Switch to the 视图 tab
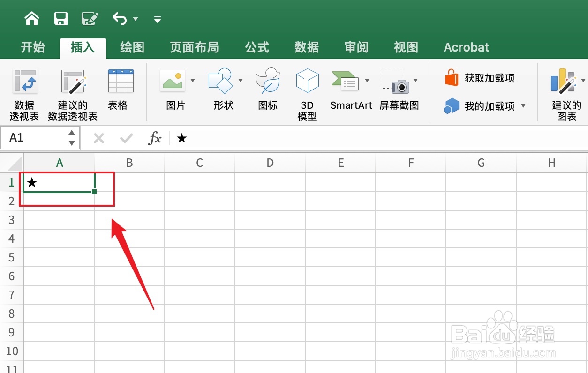 406,47
